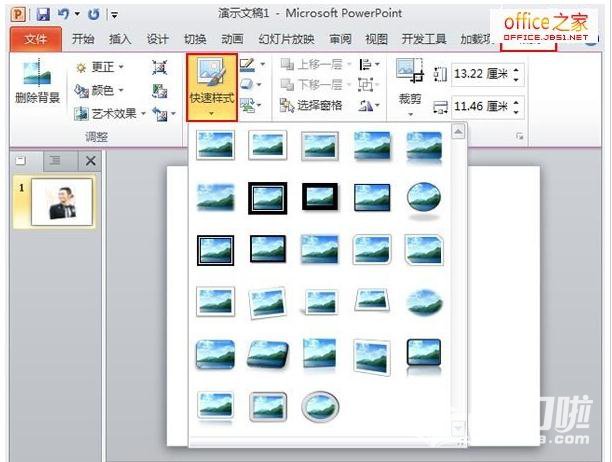Select the oval picture style in second row

click(x=423, y=198)
